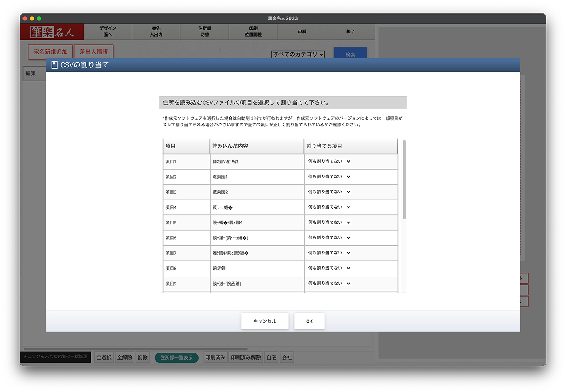Confirm CSV assignment with OK
This screenshot has width=566, height=392.
tap(309, 321)
